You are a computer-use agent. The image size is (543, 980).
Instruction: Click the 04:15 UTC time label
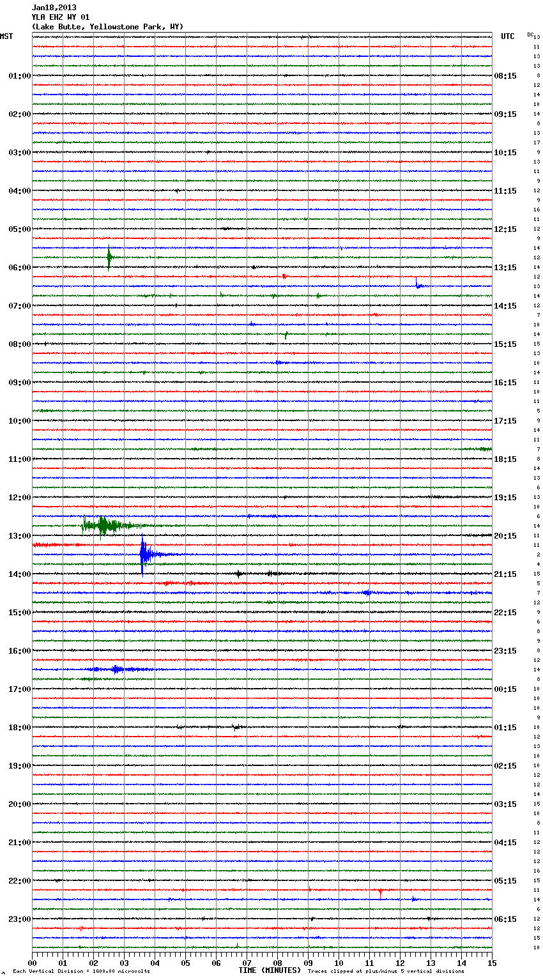pos(505,843)
